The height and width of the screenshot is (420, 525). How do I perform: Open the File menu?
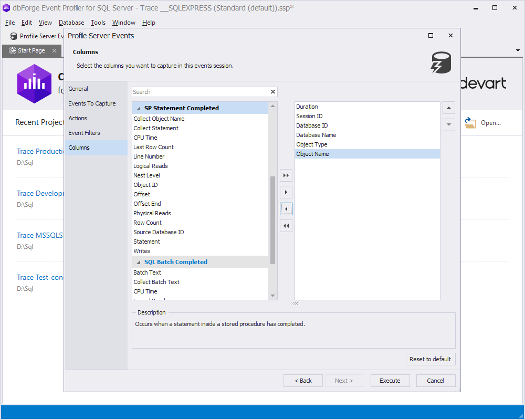pyautogui.click(x=10, y=23)
